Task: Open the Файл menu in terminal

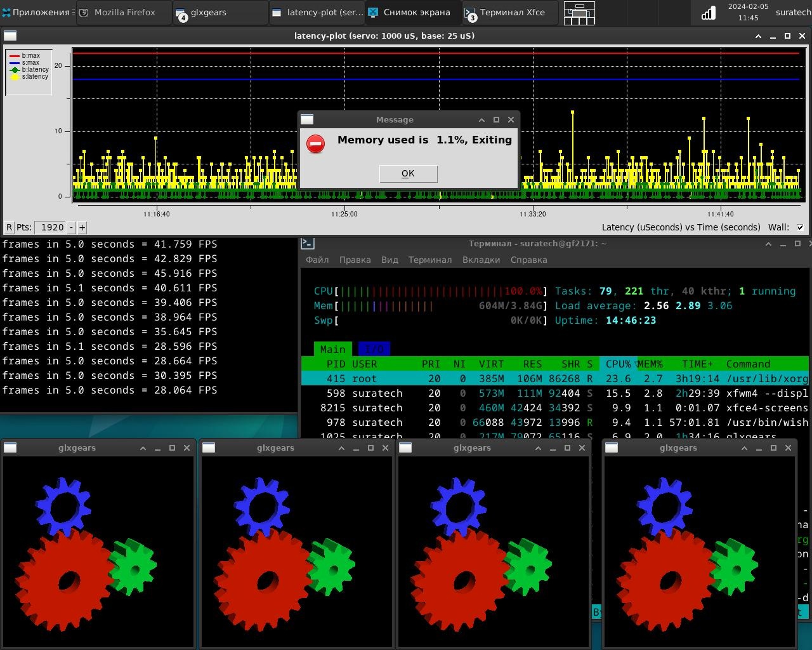Action: click(317, 260)
